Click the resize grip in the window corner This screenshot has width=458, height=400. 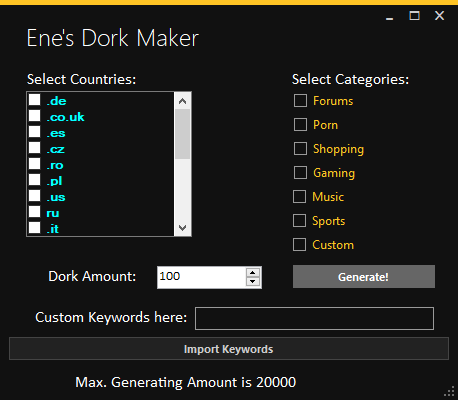tap(450, 391)
